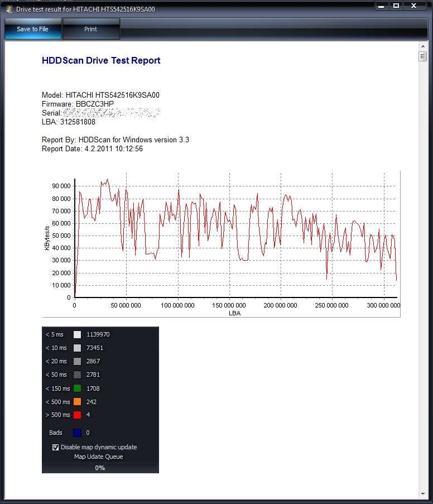This screenshot has height=504, width=433.
Task: Click the dark gray < 50 ms swatch
Action: click(x=78, y=375)
